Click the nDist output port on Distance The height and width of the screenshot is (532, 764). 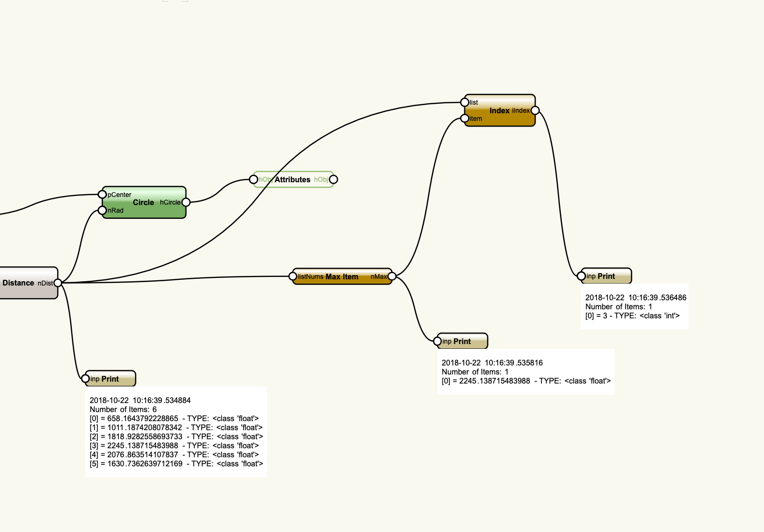tap(58, 283)
